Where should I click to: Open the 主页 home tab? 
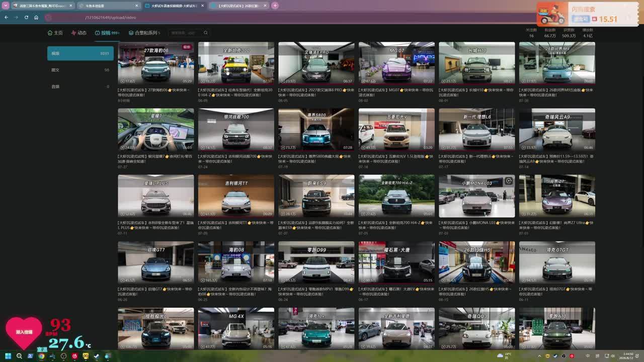[55, 33]
